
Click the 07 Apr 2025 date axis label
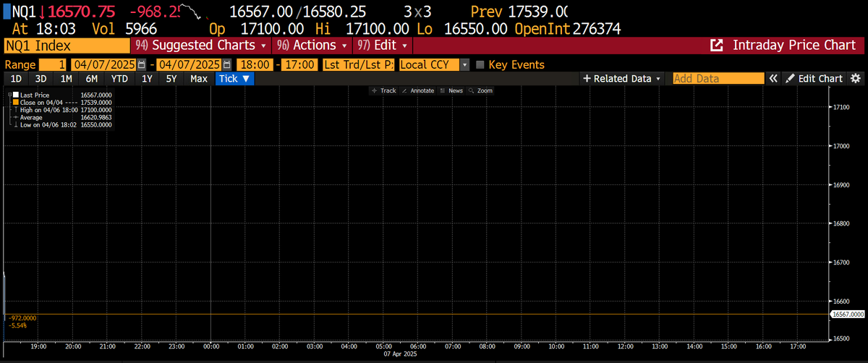(399, 354)
